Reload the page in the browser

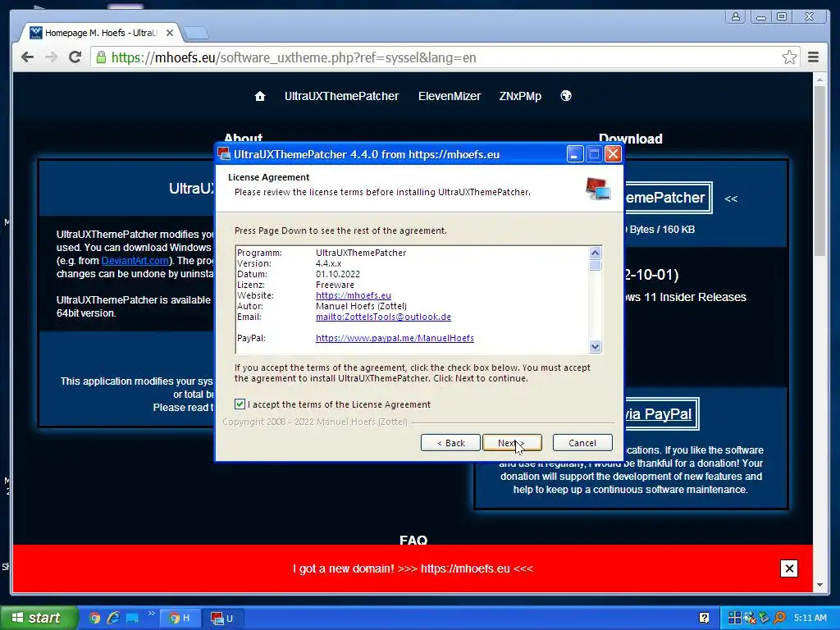75,57
